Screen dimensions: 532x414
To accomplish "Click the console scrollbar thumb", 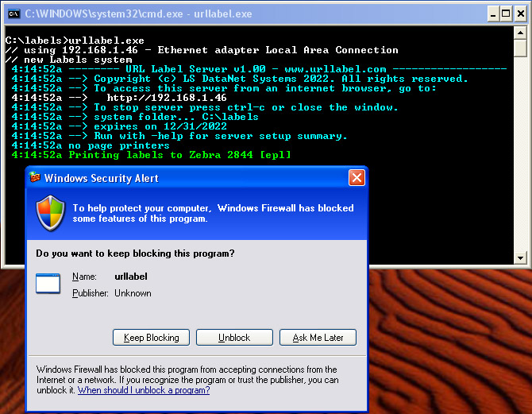I will point(520,48).
